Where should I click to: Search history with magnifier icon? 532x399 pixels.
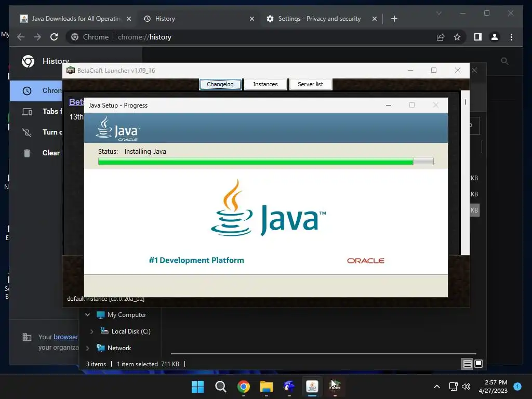(x=504, y=61)
